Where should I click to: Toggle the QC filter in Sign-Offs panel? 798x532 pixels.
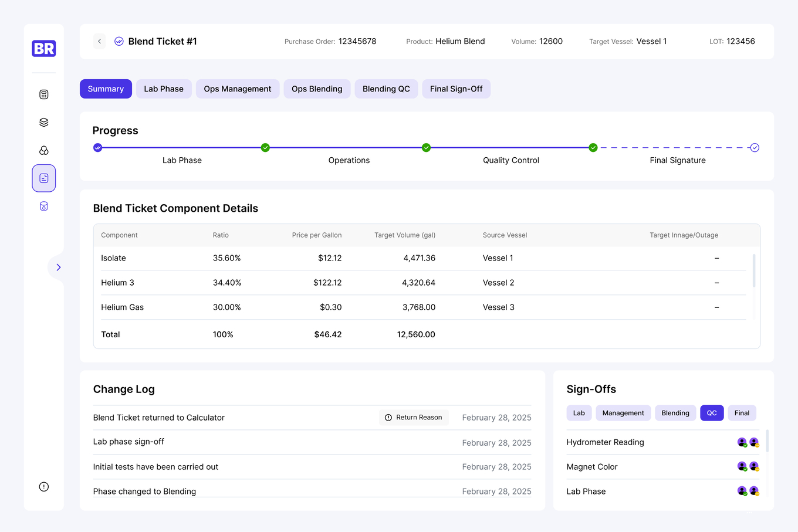[x=712, y=413]
